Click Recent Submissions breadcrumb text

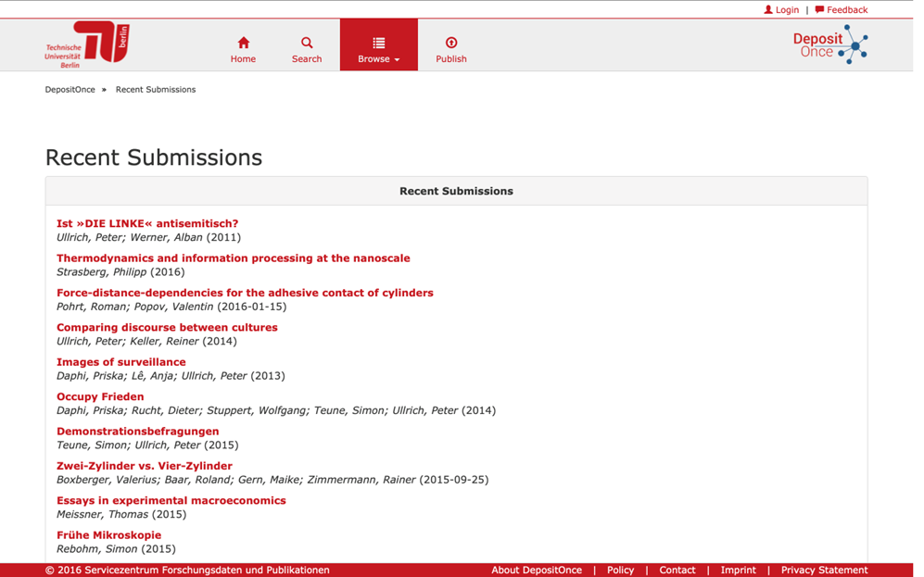[156, 90]
